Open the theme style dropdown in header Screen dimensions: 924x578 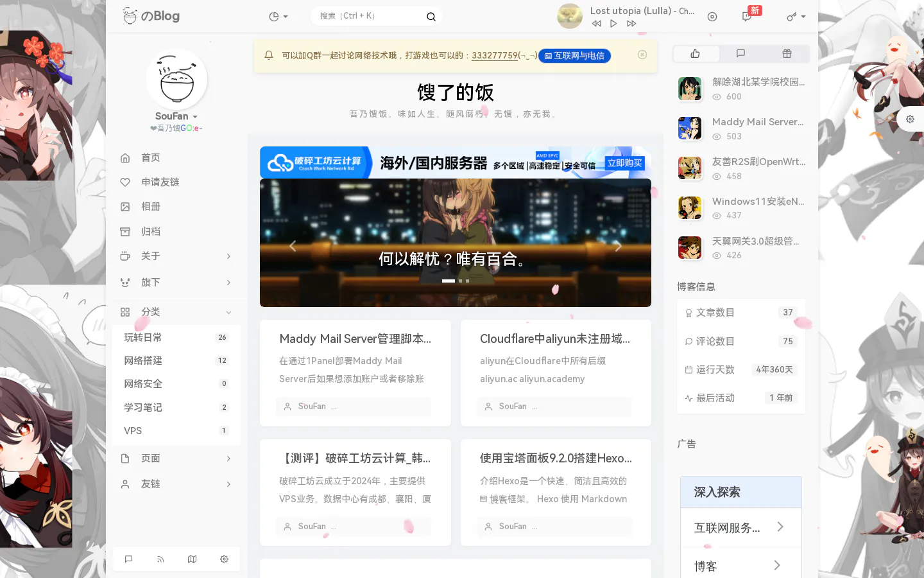(796, 17)
